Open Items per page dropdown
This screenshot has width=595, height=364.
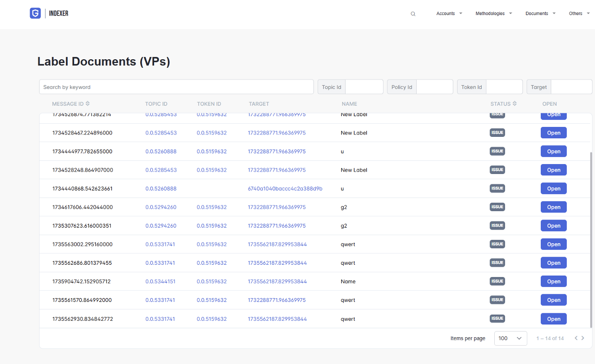click(x=510, y=338)
